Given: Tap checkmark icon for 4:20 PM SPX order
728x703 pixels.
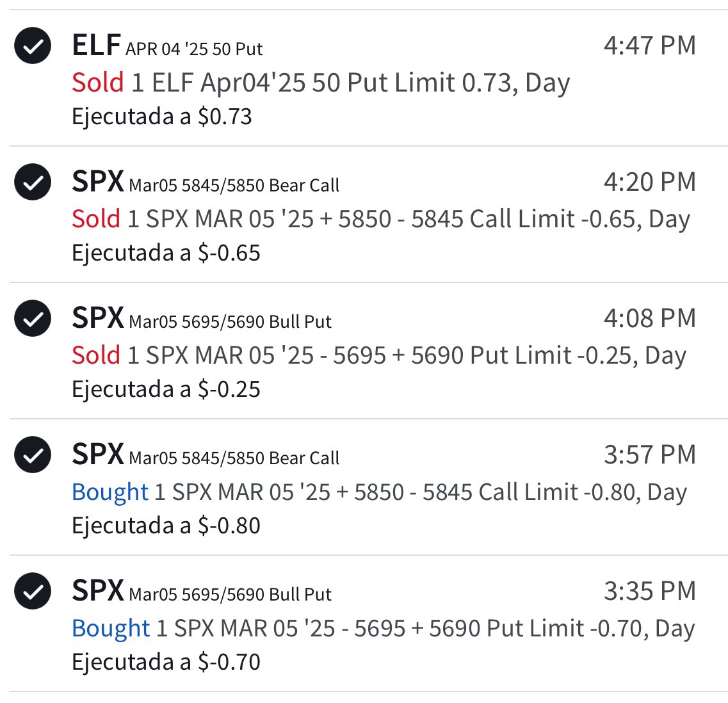Looking at the screenshot, I should coord(33,182).
